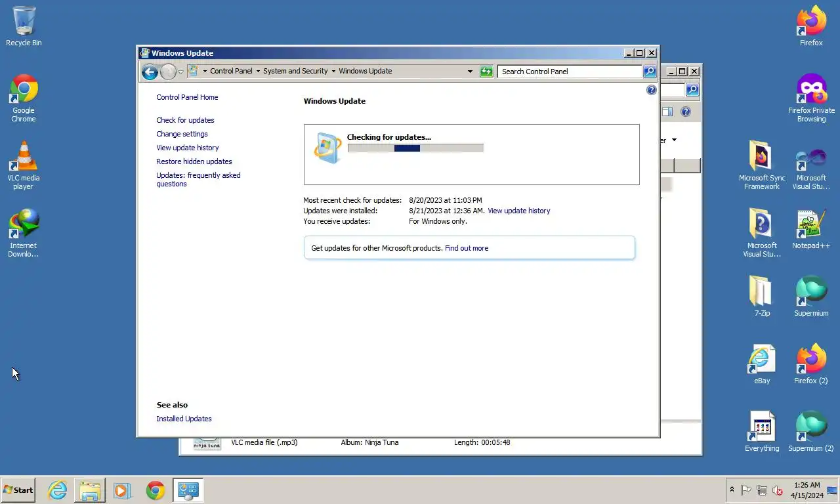The width and height of the screenshot is (840, 504).
Task: Open Change settings link
Action: pyautogui.click(x=182, y=134)
